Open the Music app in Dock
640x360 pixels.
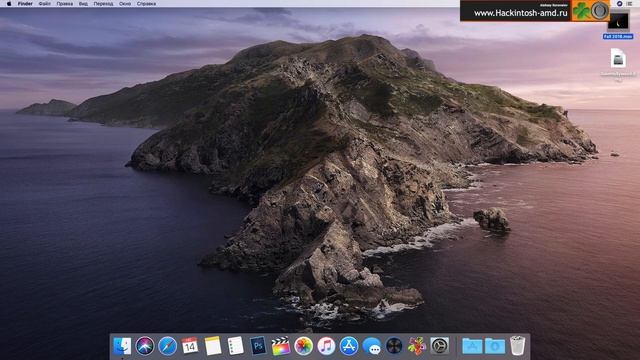326,346
